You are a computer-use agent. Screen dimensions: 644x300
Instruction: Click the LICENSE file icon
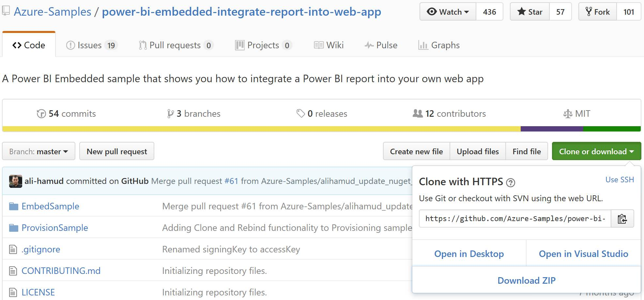pos(13,292)
